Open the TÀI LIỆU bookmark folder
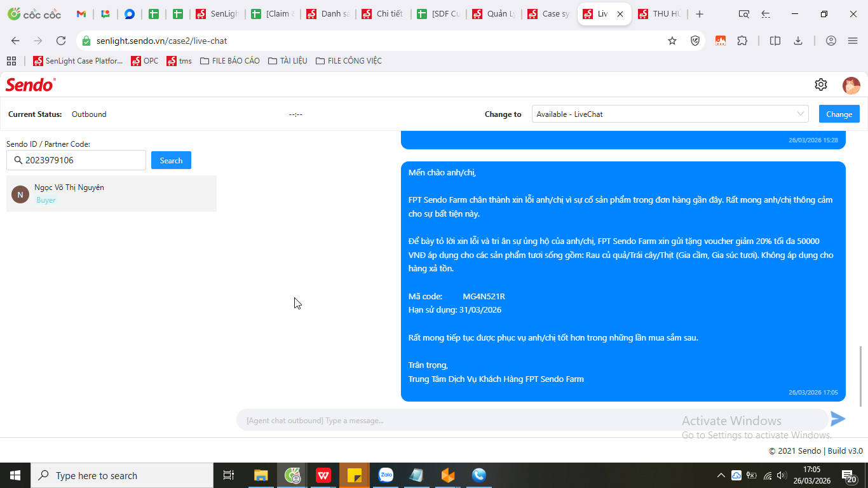This screenshot has width=868, height=488. tap(288, 61)
